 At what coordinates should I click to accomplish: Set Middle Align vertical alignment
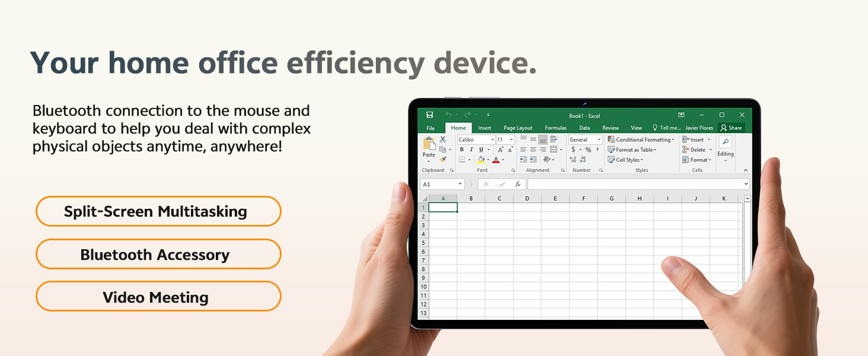point(533,139)
